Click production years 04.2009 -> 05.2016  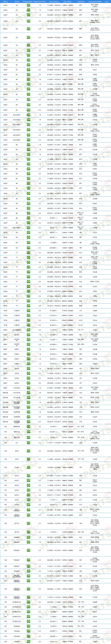click(54, 110)
